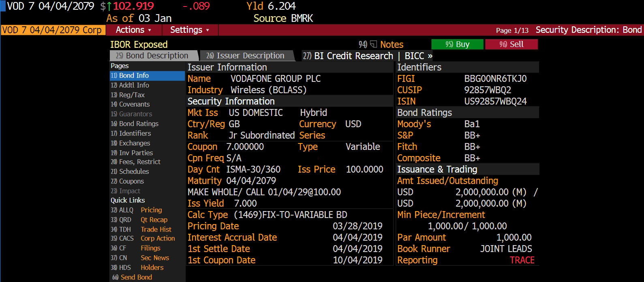
Task: Click the MAKE WHOLE/ CALL line
Action: 264,192
